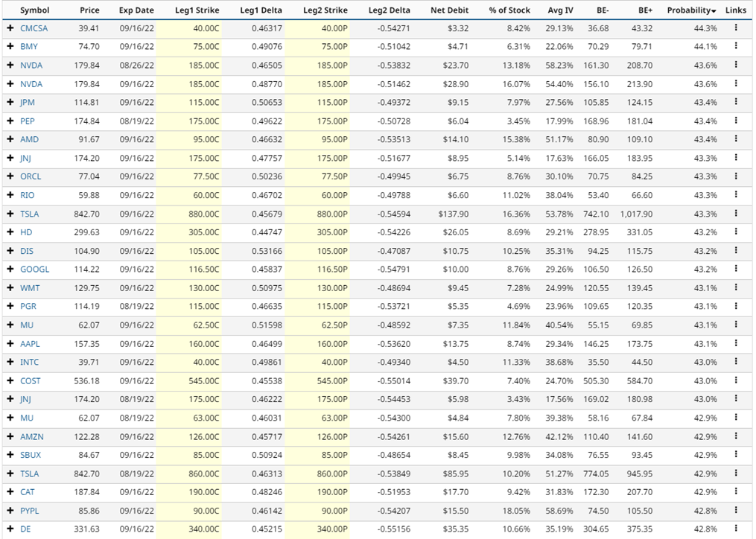The image size is (756, 539).
Task: Sort by Exp Date column header
Action: click(x=136, y=10)
